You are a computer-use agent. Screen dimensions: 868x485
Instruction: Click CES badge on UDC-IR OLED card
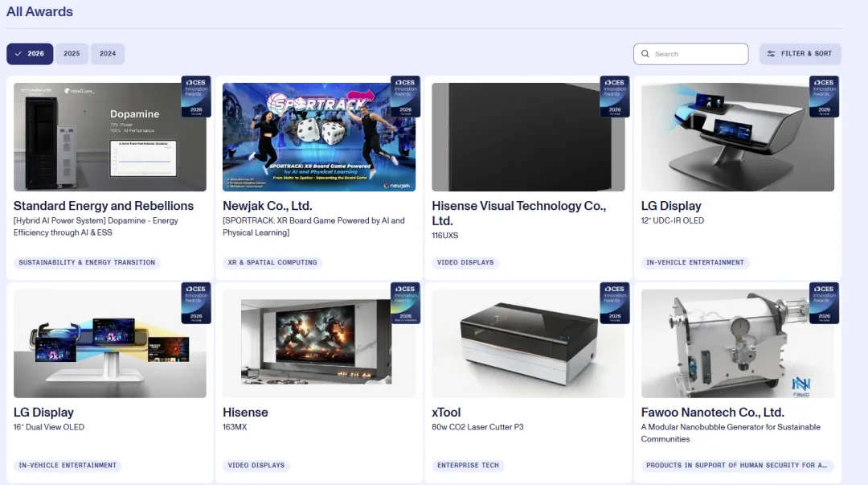pos(824,96)
